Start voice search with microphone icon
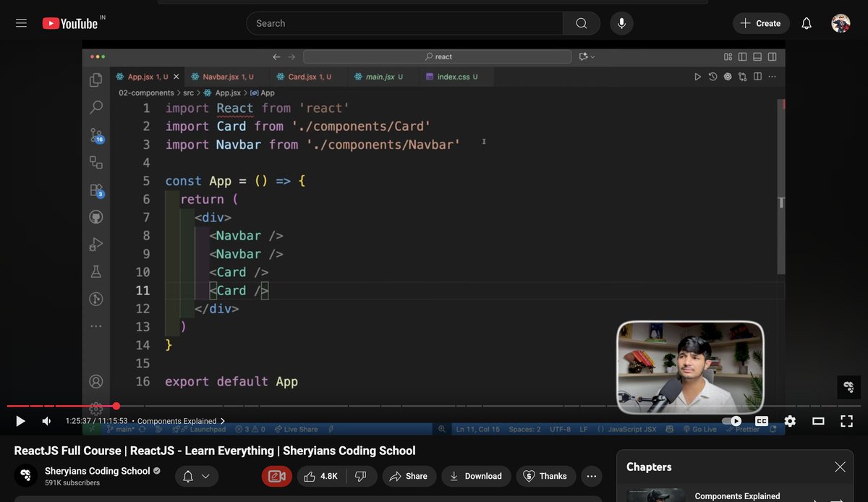 tap(621, 23)
